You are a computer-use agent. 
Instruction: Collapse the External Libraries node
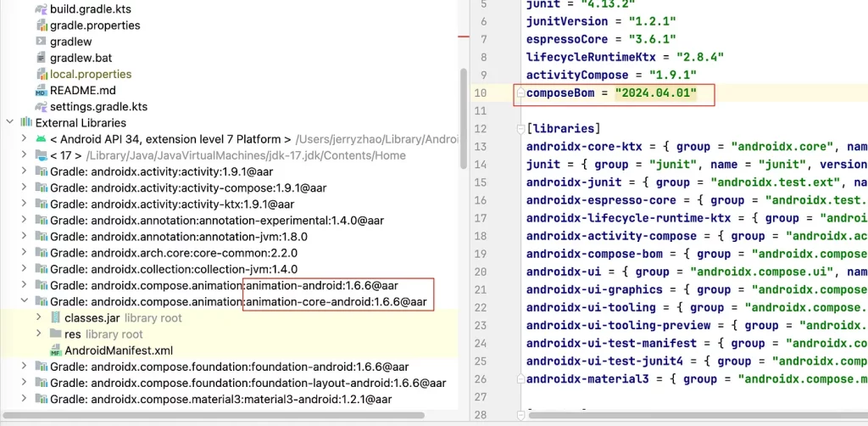tap(10, 122)
